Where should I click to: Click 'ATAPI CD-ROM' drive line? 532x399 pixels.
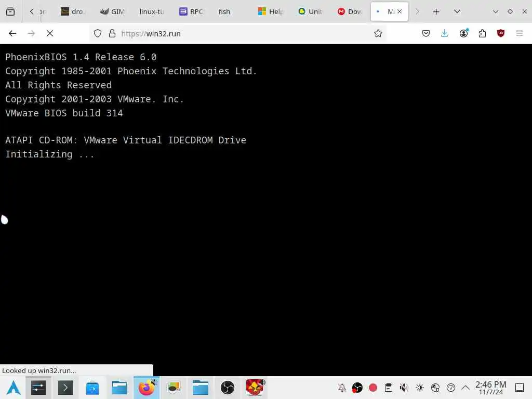click(x=126, y=140)
